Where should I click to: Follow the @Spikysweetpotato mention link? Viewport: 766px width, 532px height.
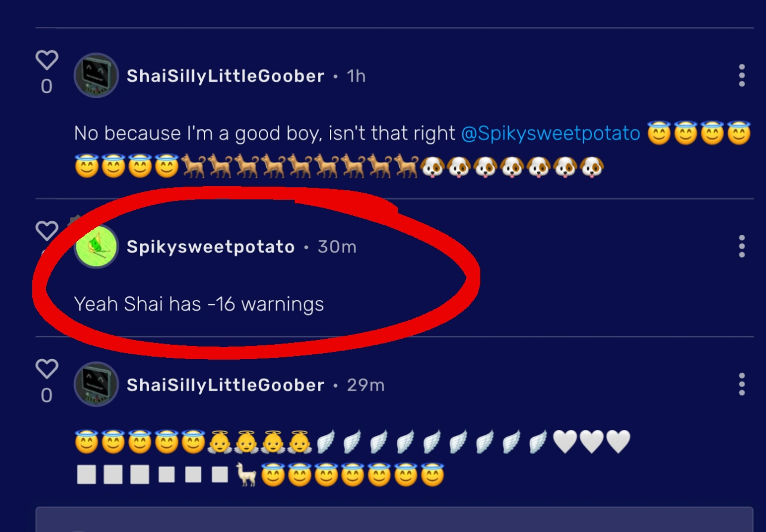click(551, 134)
